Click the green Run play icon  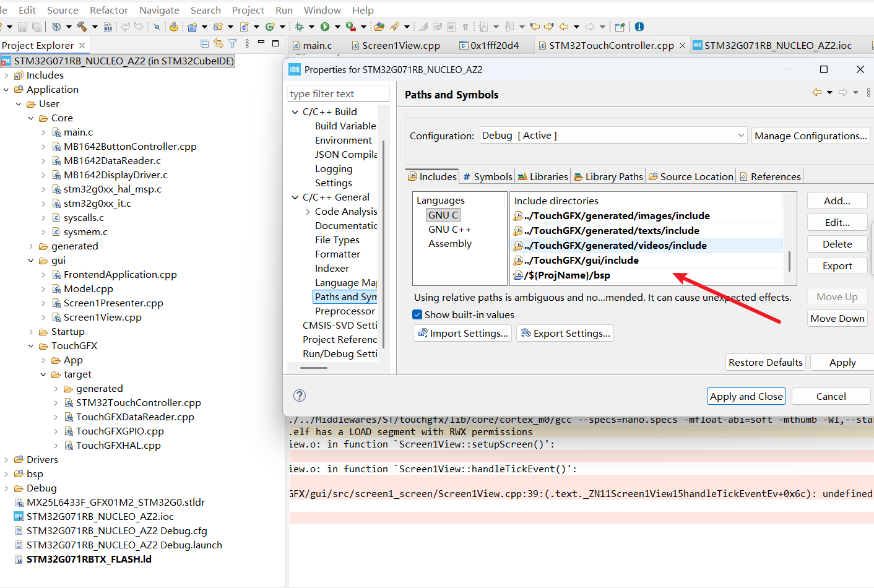pyautogui.click(x=324, y=27)
